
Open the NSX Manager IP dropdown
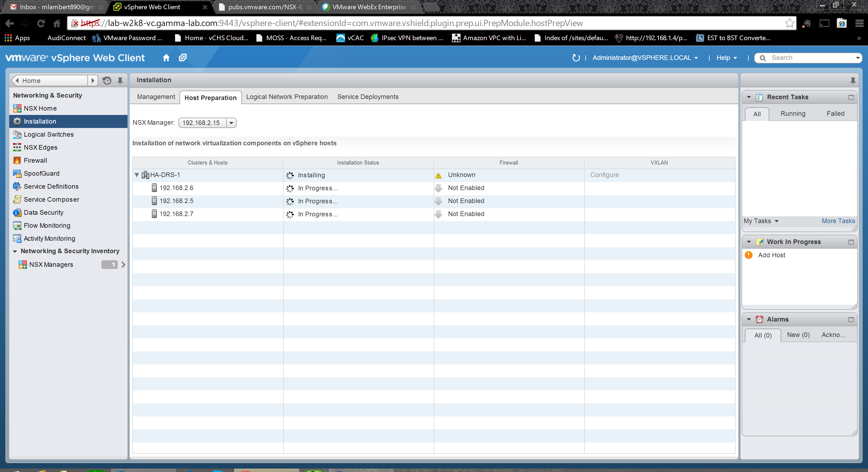pyautogui.click(x=231, y=123)
